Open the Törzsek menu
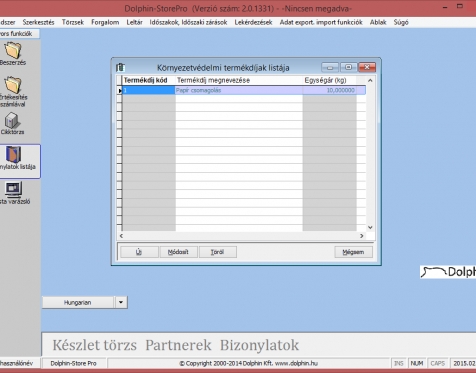Image resolution: width=476 pixels, height=373 pixels. pyautogui.click(x=73, y=22)
